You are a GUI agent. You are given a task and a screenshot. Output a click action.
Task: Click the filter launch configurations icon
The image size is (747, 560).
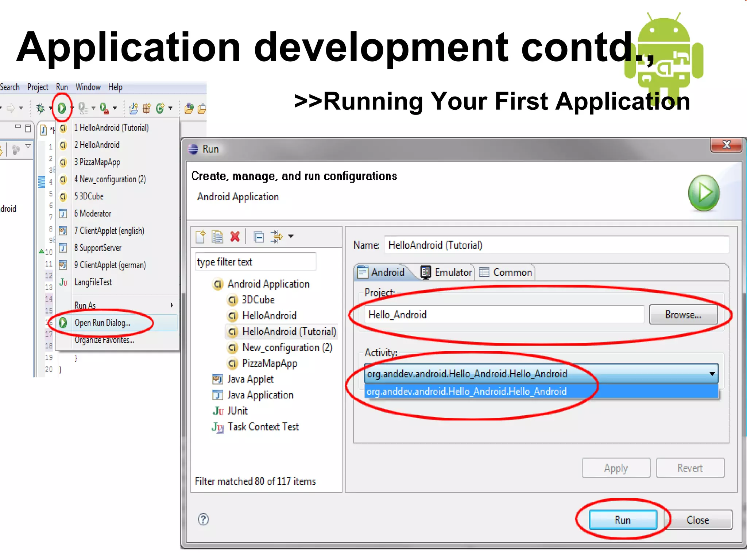[x=276, y=237]
